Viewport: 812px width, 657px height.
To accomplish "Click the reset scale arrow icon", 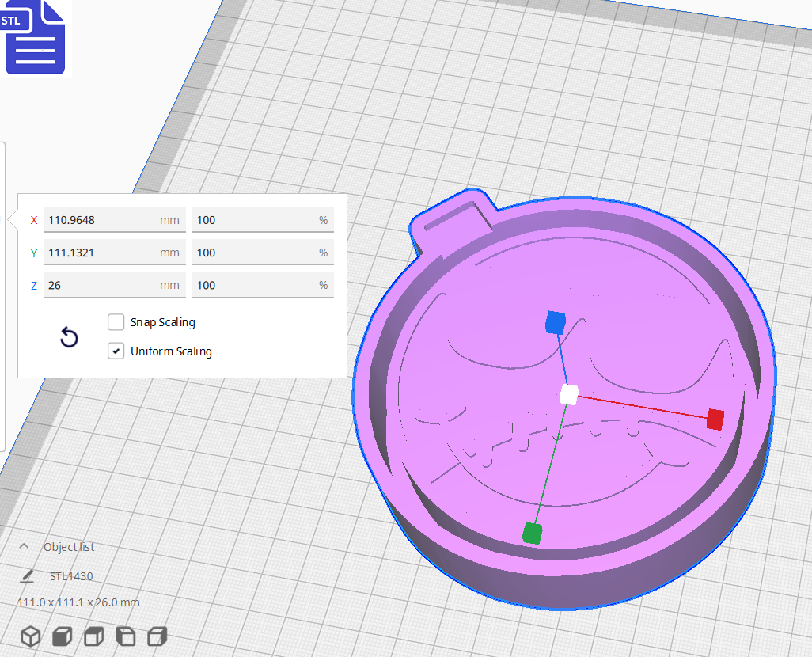I will (69, 337).
